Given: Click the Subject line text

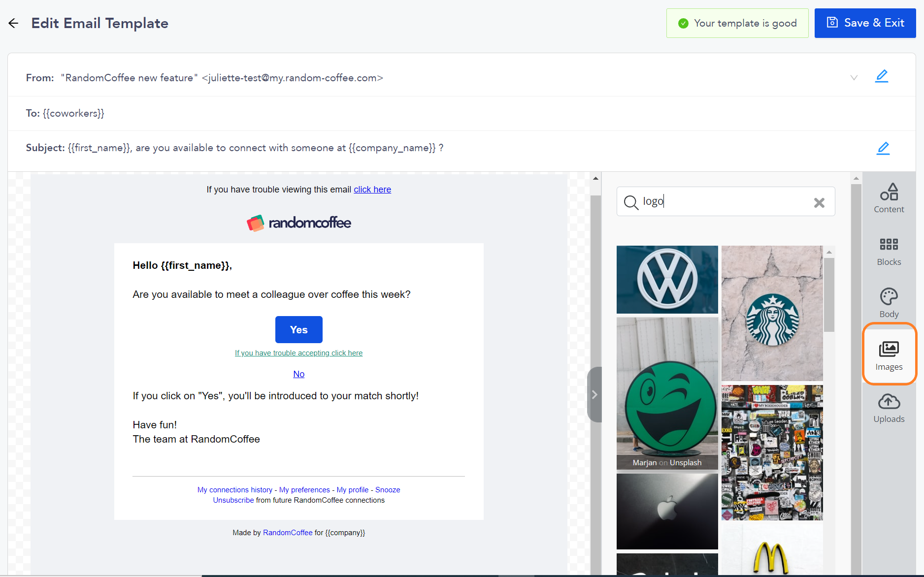Looking at the screenshot, I should (234, 148).
